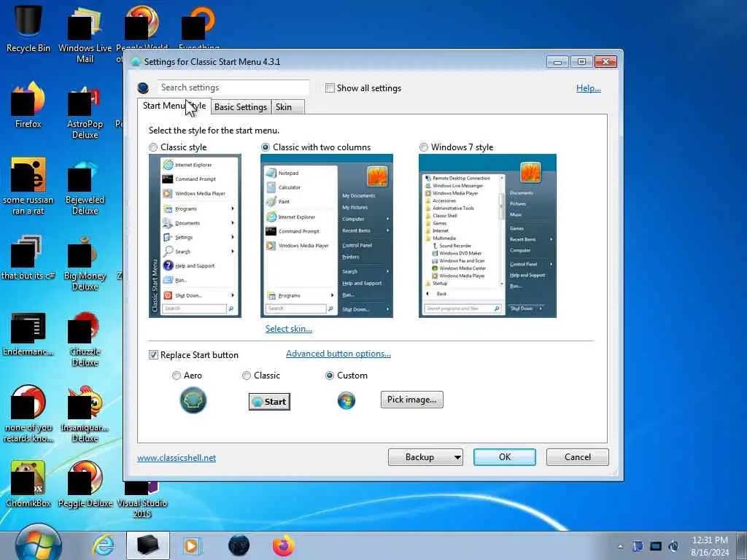Click the Windows Start orb on taskbar

38,544
